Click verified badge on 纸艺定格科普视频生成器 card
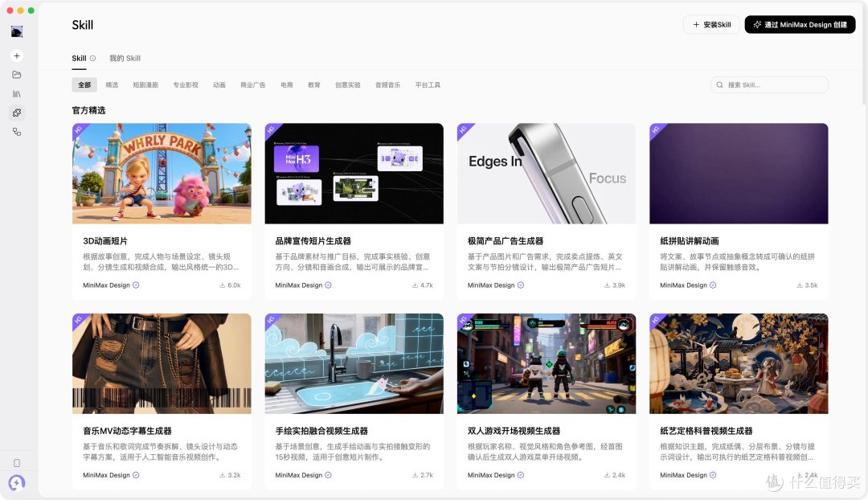This screenshot has width=868, height=500. (713, 475)
